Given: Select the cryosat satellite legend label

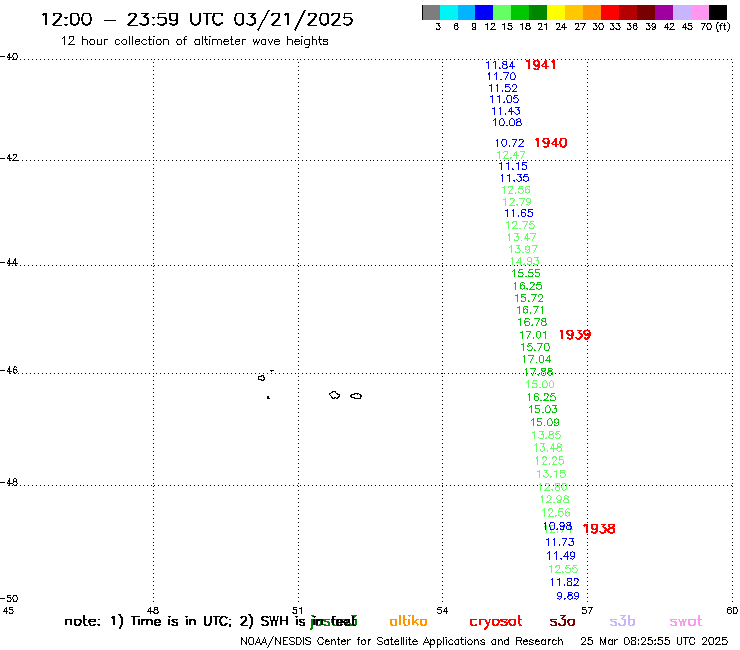Looking at the screenshot, I should (496, 622).
